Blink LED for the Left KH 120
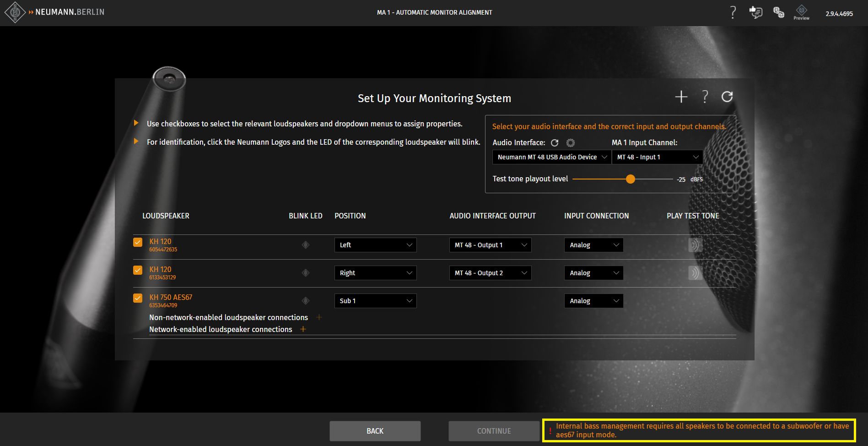Image resolution: width=868 pixels, height=446 pixels. (306, 245)
